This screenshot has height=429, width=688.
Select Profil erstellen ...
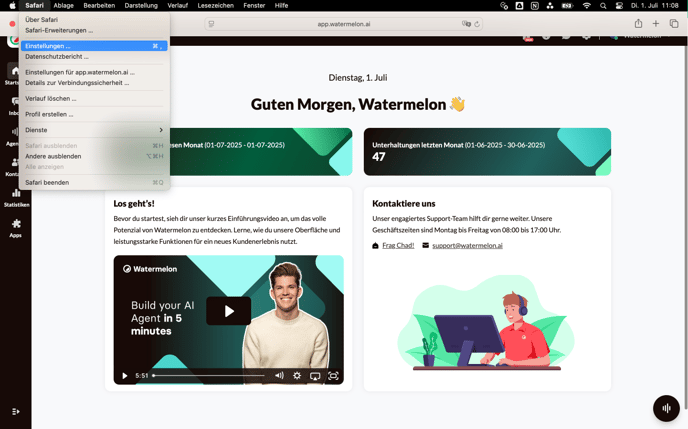(x=94, y=114)
